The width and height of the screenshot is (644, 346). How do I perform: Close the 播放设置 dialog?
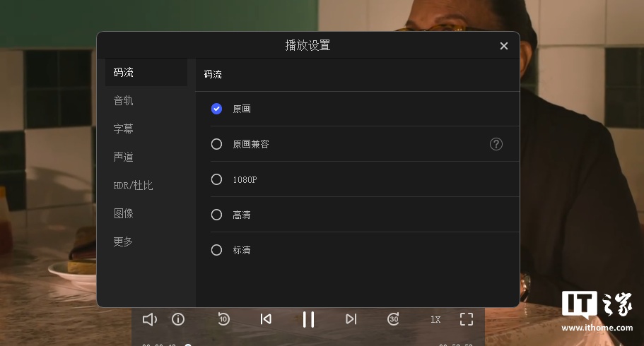[x=504, y=46]
